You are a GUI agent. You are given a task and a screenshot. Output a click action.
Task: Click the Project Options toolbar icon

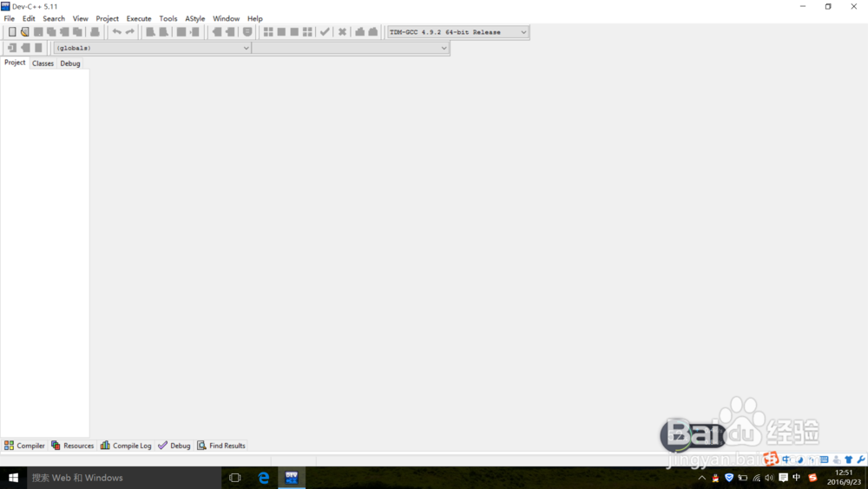pyautogui.click(x=247, y=32)
